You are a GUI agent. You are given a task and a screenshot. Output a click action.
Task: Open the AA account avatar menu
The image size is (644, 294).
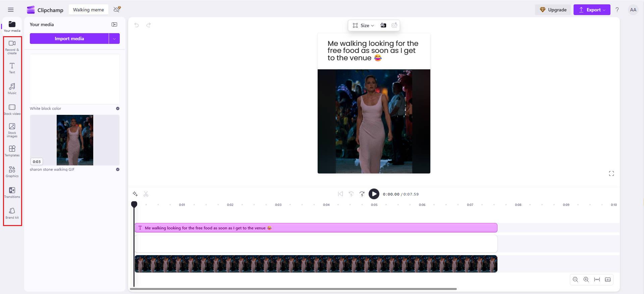[x=633, y=10]
